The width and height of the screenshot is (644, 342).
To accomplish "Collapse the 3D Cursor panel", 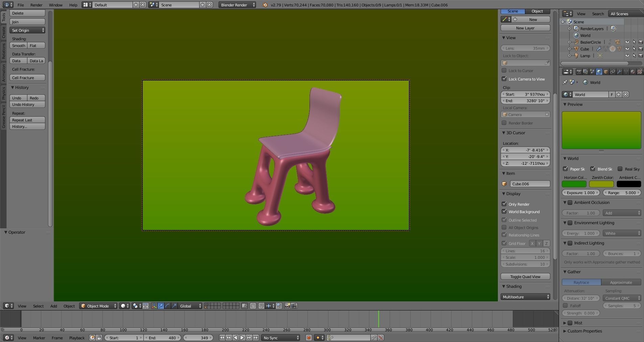I will click(504, 133).
